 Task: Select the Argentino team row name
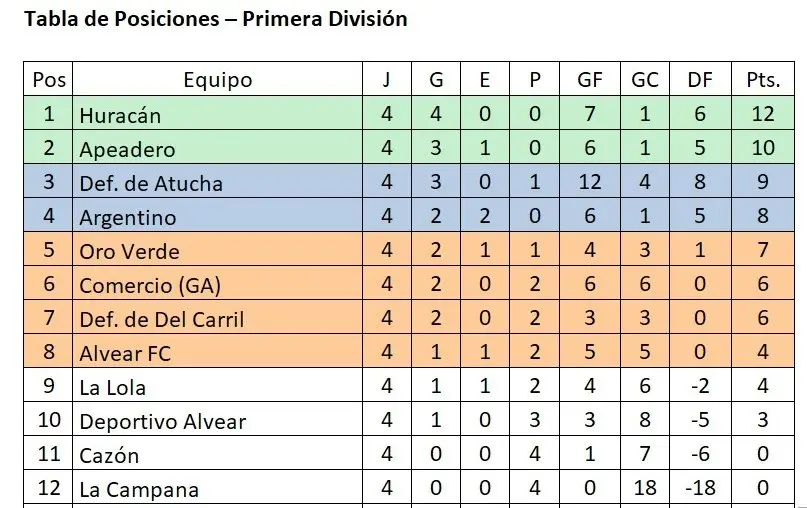click(127, 217)
